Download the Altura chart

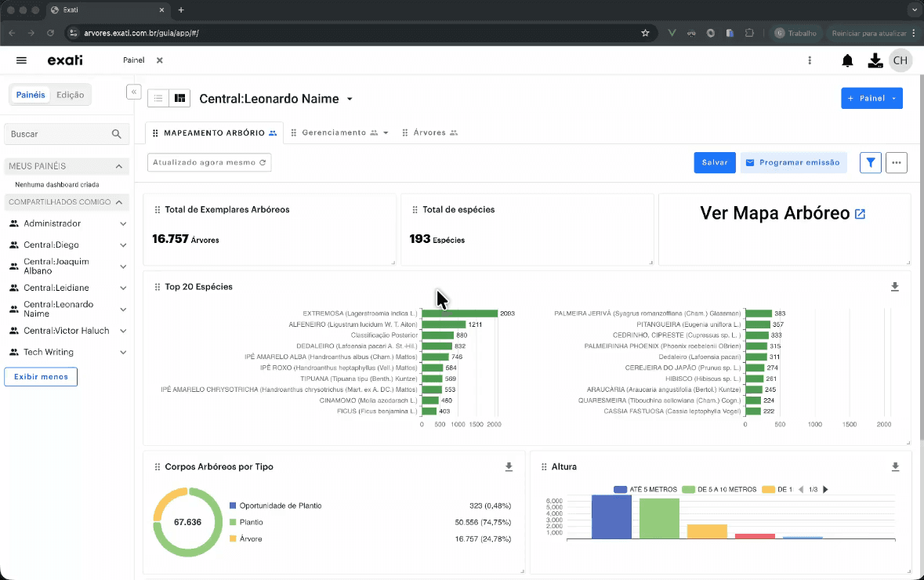pos(895,467)
